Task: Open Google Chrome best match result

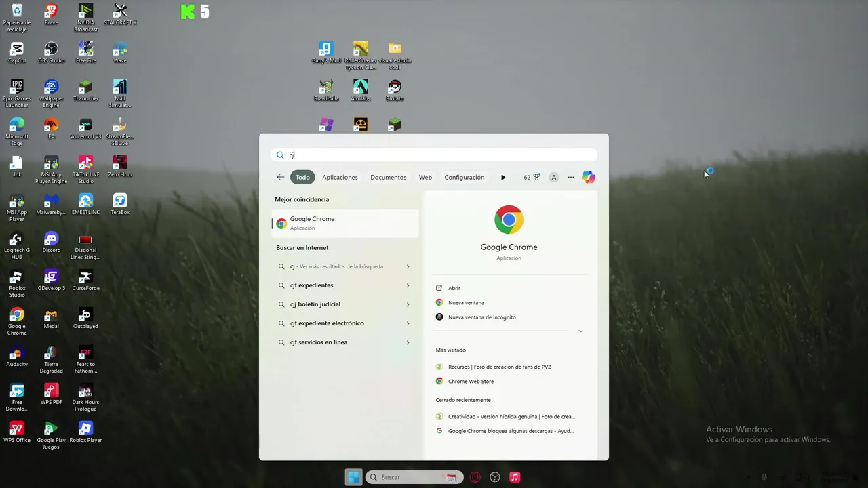Action: coord(345,224)
